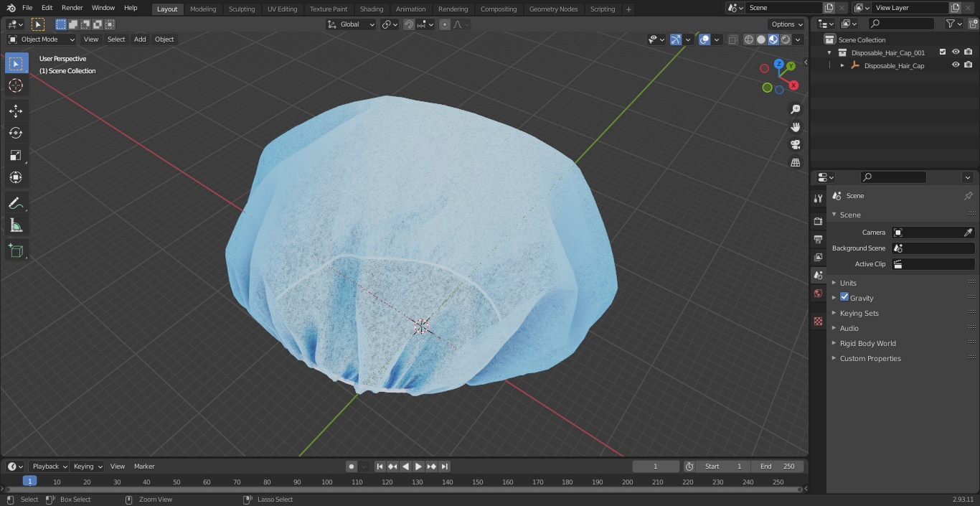Activate the Rotate tool
Viewport: 980px width, 506px height.
point(16,133)
